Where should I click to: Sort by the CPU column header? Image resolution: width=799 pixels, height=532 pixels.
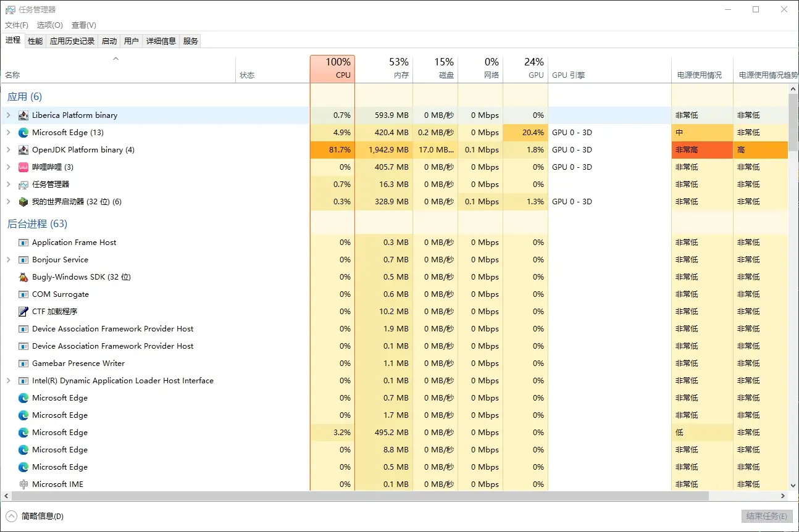click(x=332, y=69)
